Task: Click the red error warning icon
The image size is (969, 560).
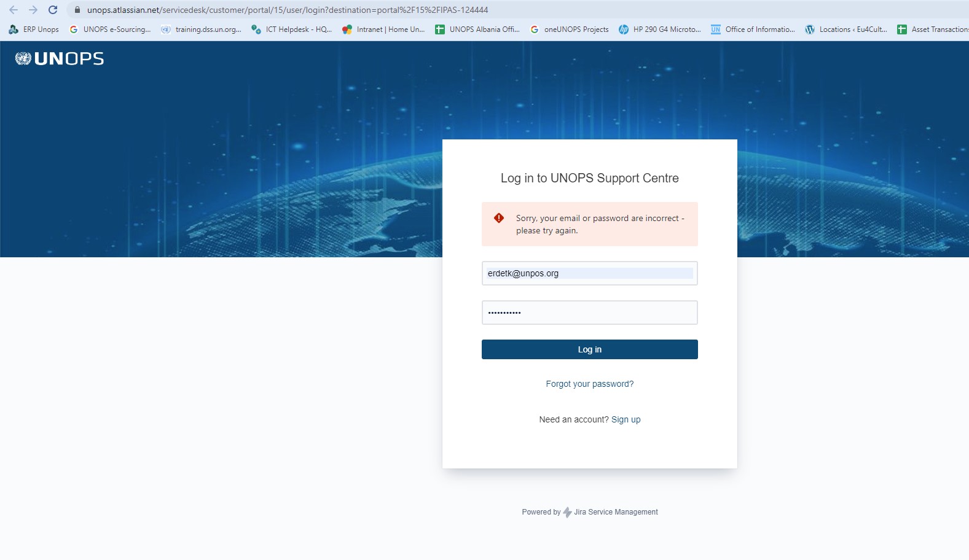Action: pos(499,218)
